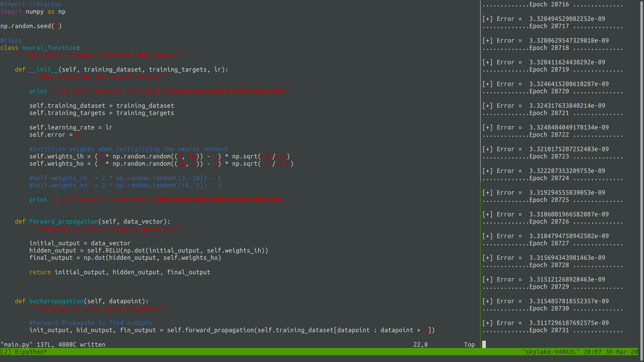Click the 'Epoch 28717' output line

(x=552, y=26)
